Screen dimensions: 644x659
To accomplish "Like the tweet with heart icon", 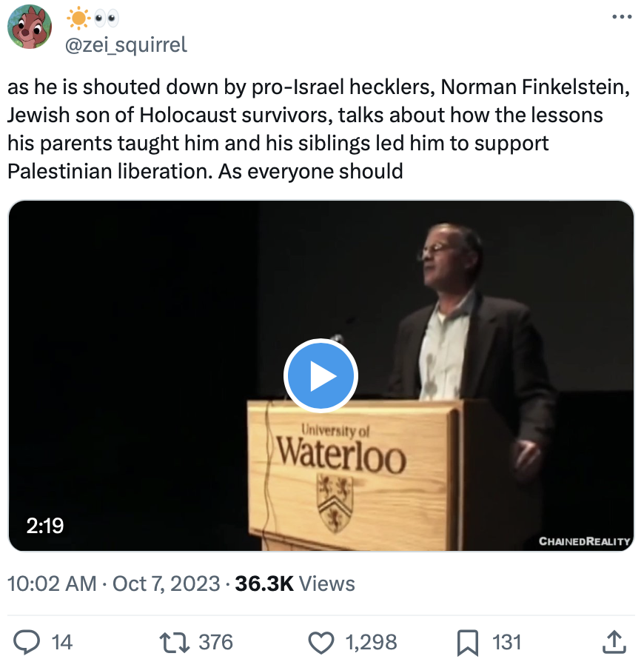I will coord(321,641).
